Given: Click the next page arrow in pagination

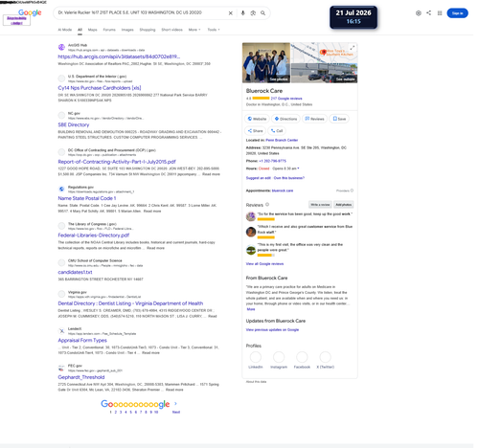Looking at the screenshot, I should click(175, 404).
